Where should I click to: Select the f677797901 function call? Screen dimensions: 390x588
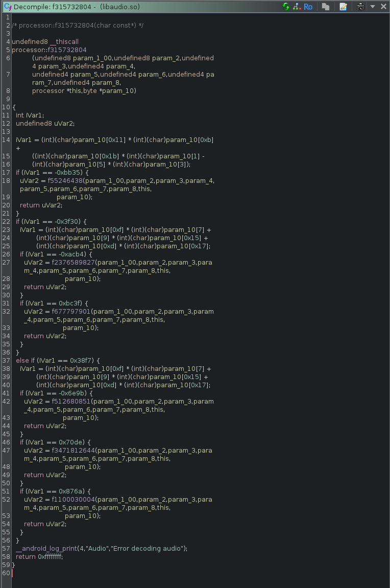coord(71,312)
